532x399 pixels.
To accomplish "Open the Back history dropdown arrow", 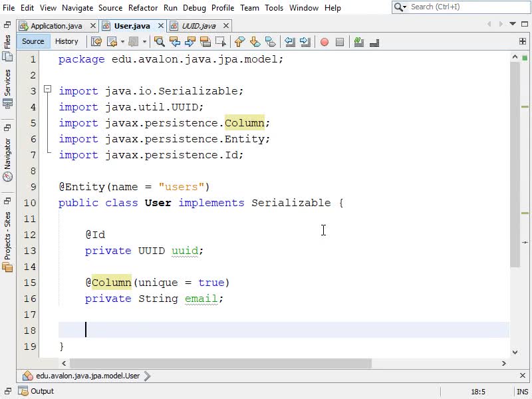I will pyautogui.click(x=122, y=42).
